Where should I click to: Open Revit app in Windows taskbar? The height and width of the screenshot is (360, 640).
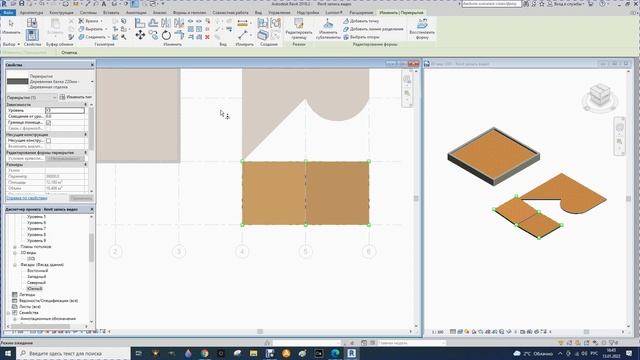[x=351, y=353]
